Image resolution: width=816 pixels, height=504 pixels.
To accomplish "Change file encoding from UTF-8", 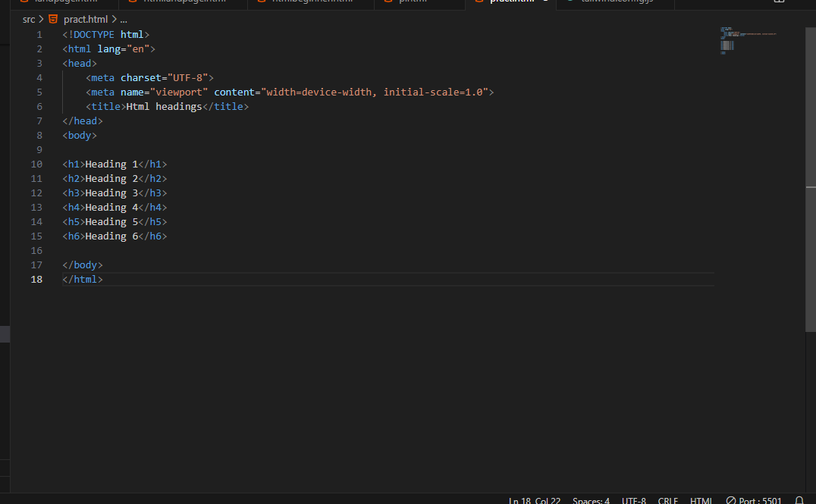I will tap(634, 500).
